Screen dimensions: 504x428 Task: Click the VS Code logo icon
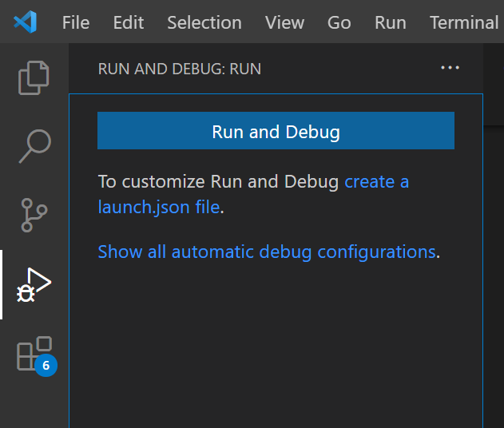click(x=26, y=22)
